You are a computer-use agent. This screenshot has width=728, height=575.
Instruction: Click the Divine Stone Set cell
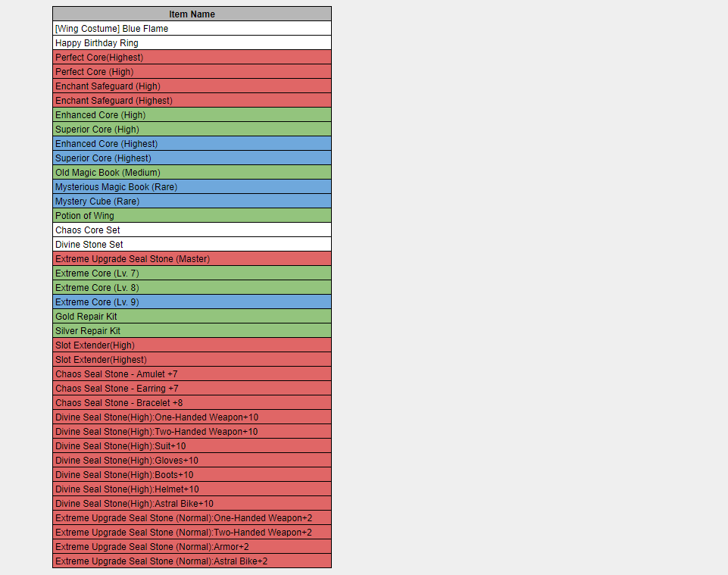(192, 244)
